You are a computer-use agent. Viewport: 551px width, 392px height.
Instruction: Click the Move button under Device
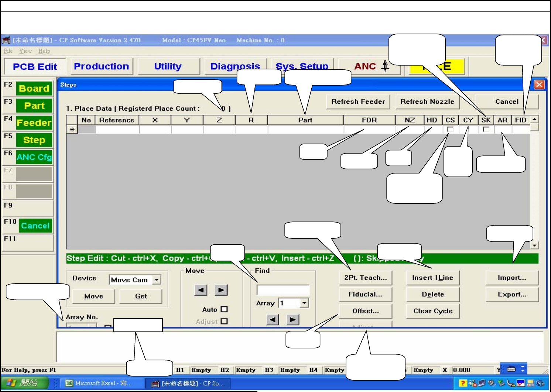[x=94, y=296]
